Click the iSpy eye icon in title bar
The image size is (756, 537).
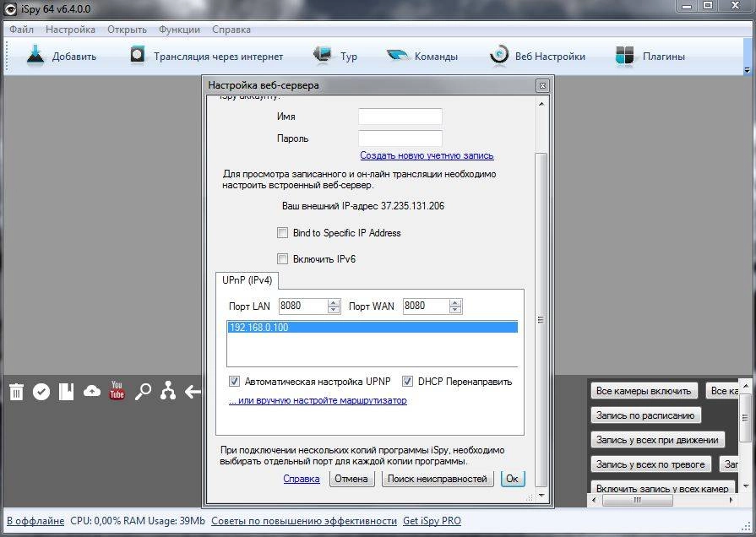11,8
